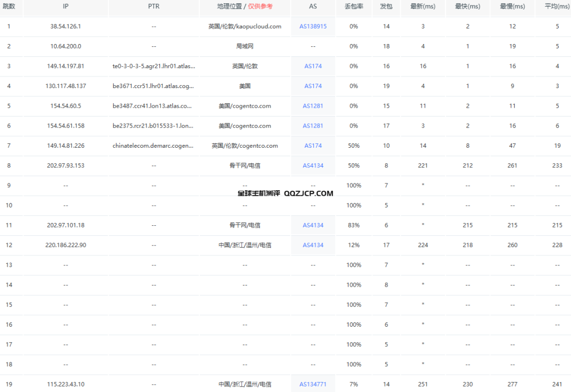Open the AS1281 link on hop 5
Viewport: 571px width, 392px height.
tap(312, 106)
